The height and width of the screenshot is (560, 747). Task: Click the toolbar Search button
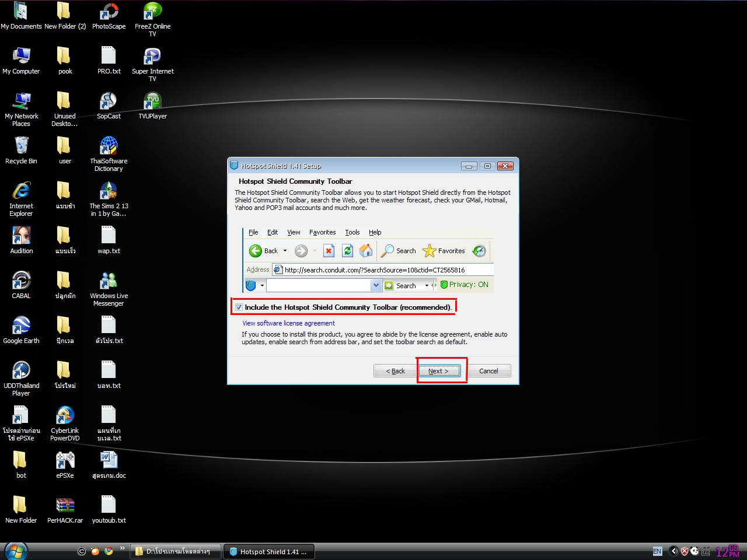click(x=400, y=286)
